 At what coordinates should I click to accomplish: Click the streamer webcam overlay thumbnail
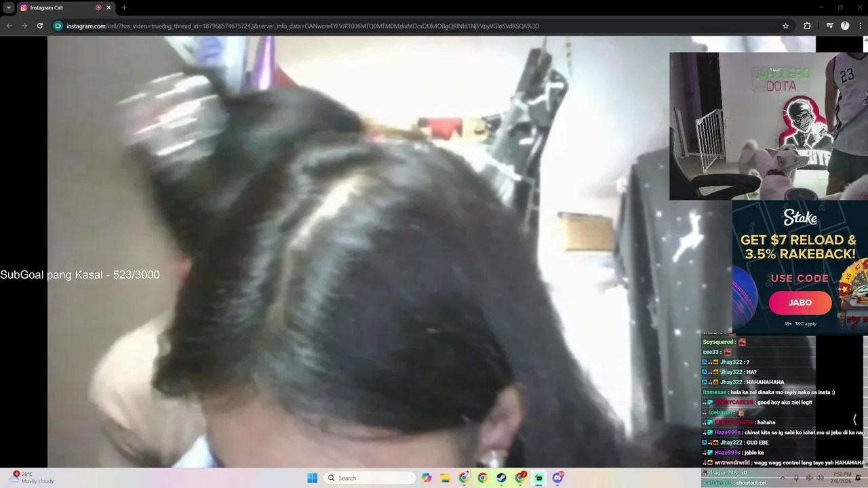click(x=768, y=126)
